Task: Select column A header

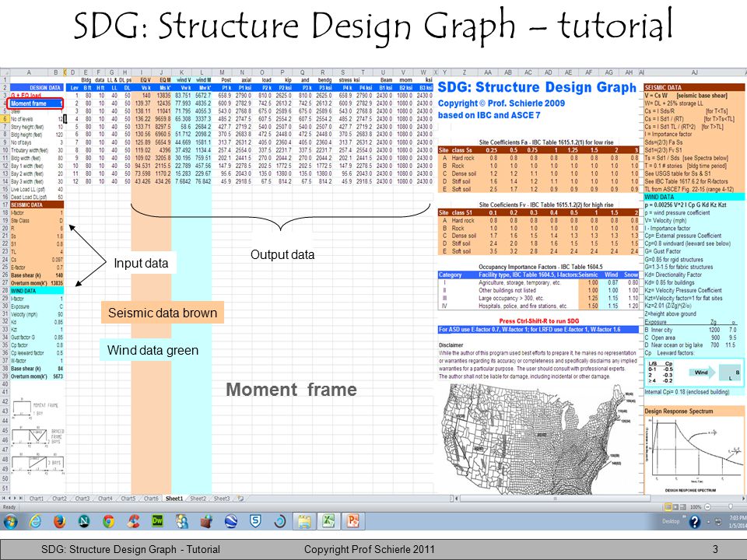Action: click(x=29, y=72)
